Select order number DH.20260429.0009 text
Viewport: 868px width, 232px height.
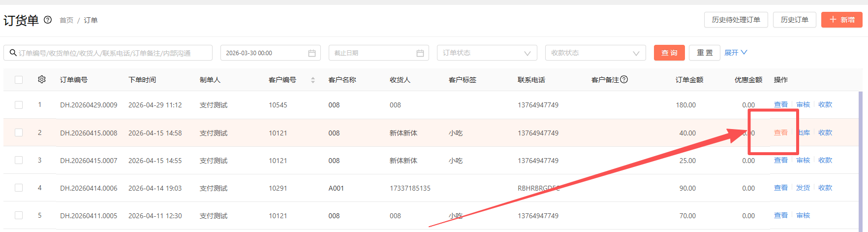(x=89, y=105)
